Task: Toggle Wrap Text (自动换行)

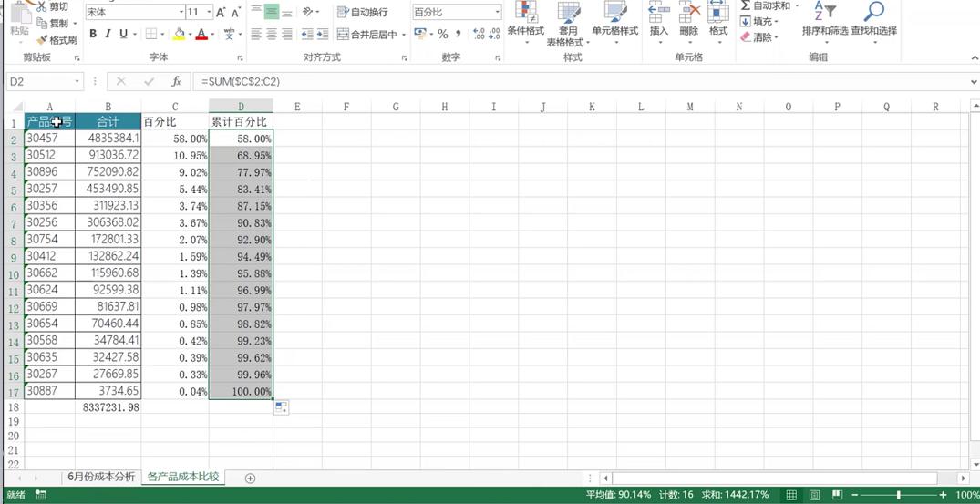Action: (x=362, y=13)
